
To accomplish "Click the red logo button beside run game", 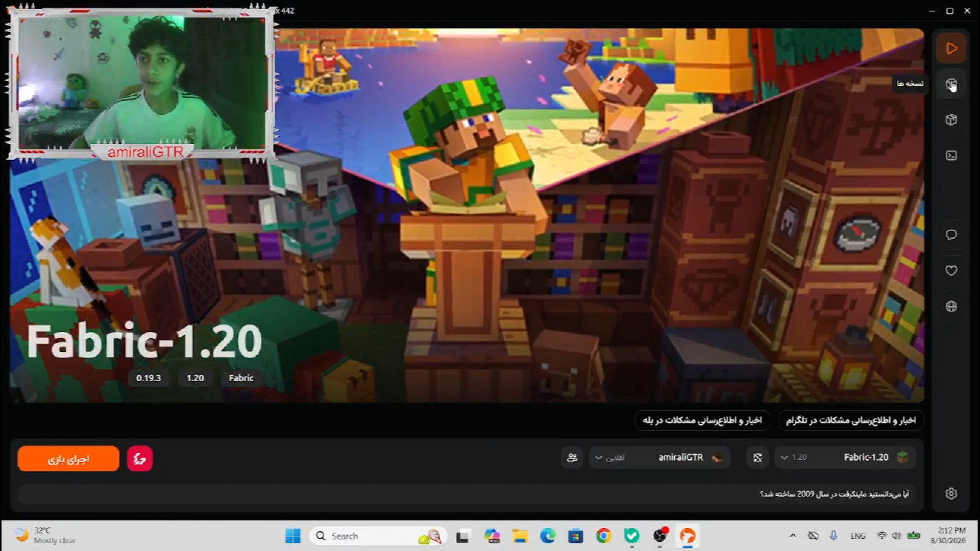I will tap(139, 459).
